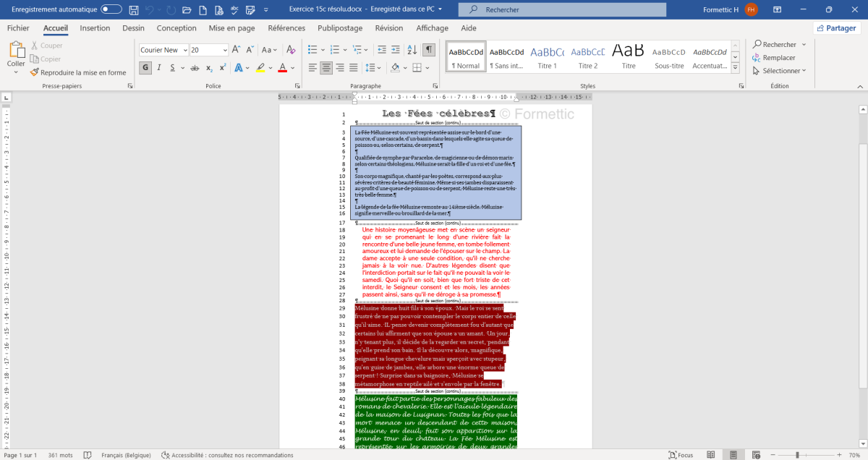868x460 pixels.
Task: Open the Mise en page tab
Action: pyautogui.click(x=231, y=28)
